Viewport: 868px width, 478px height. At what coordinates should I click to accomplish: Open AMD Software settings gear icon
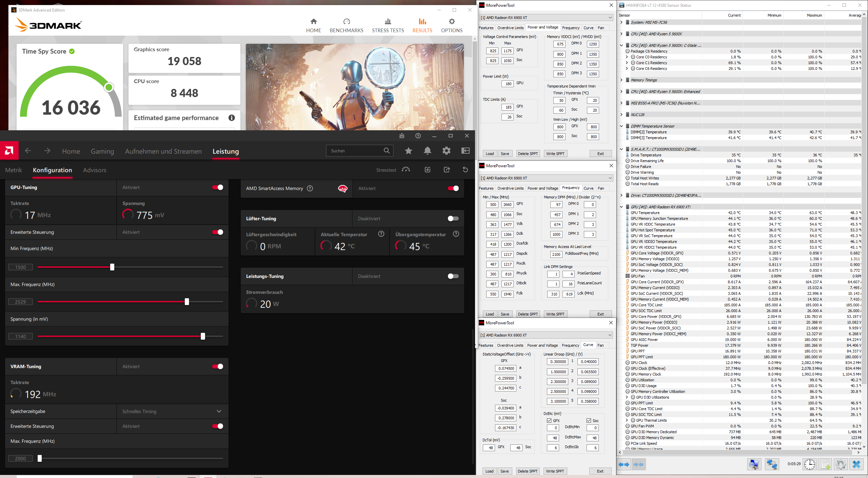pyautogui.click(x=446, y=151)
